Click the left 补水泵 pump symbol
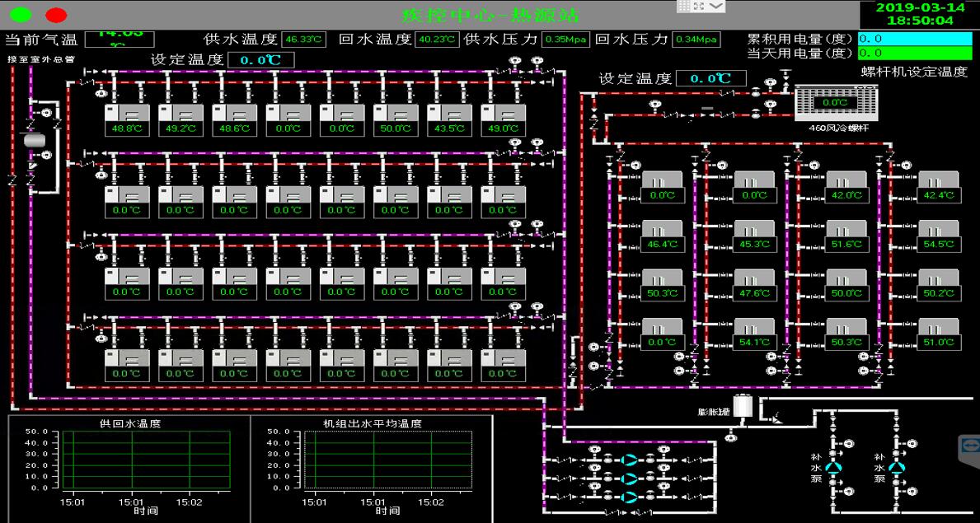980x523 pixels. 833,467
